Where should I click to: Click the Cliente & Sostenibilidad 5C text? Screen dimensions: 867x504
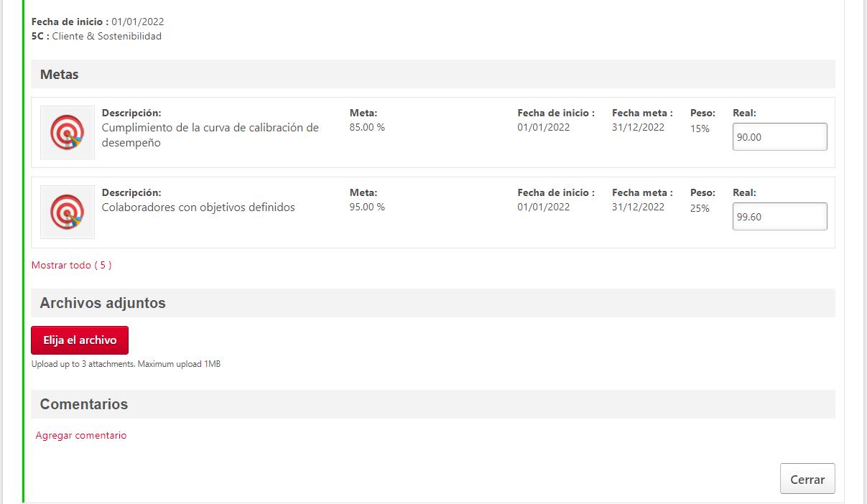(106, 36)
